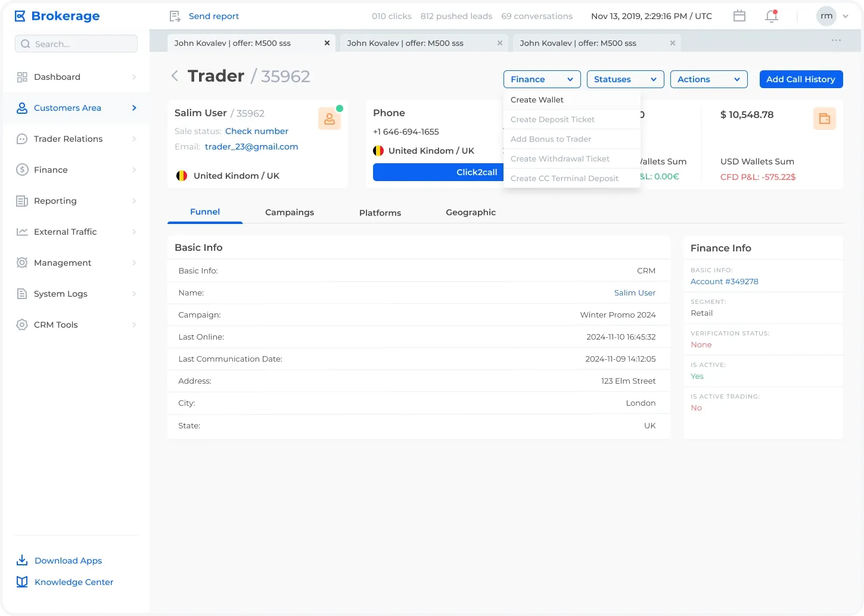Open notifications bell icon
864x616 pixels.
[772, 16]
